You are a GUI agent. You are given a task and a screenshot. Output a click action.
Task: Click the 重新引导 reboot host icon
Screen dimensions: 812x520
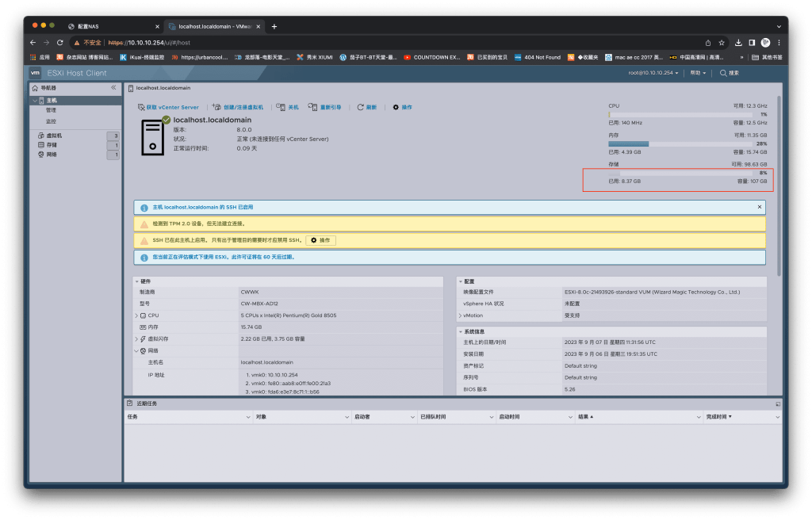coord(313,107)
